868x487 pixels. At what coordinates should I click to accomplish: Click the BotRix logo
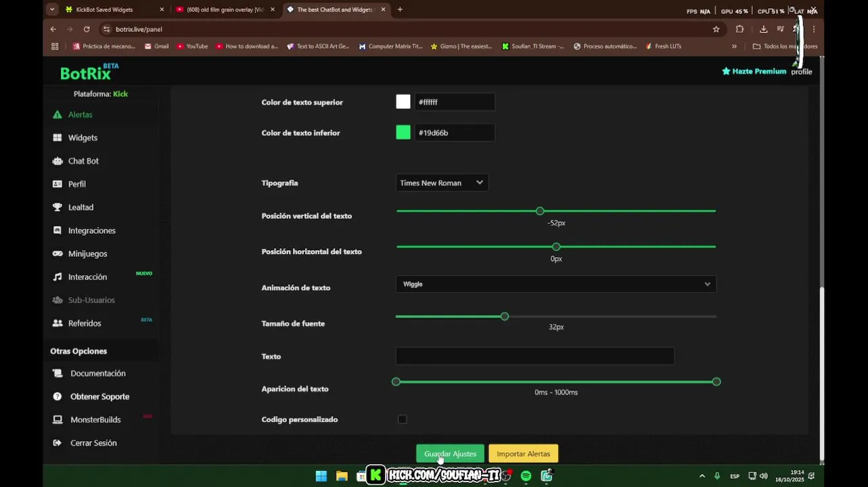[x=89, y=72]
